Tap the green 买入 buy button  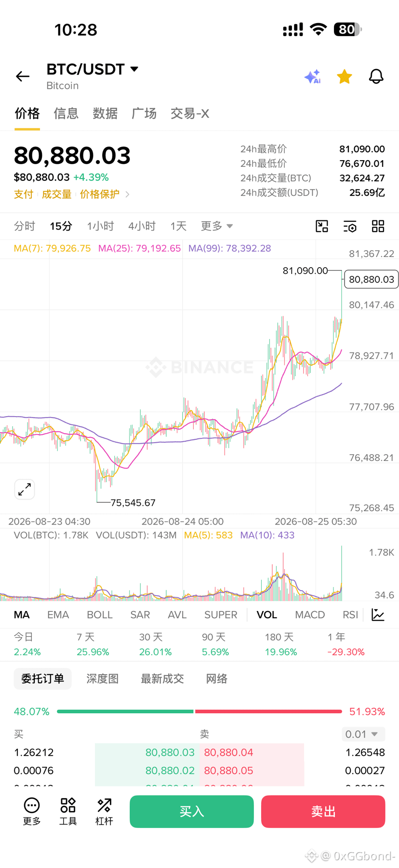point(192,812)
